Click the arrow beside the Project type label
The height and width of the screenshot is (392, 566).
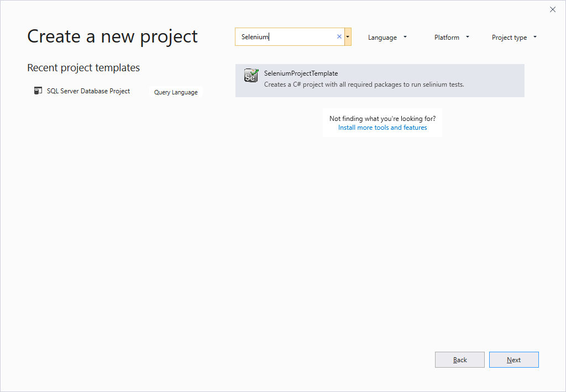pyautogui.click(x=535, y=37)
